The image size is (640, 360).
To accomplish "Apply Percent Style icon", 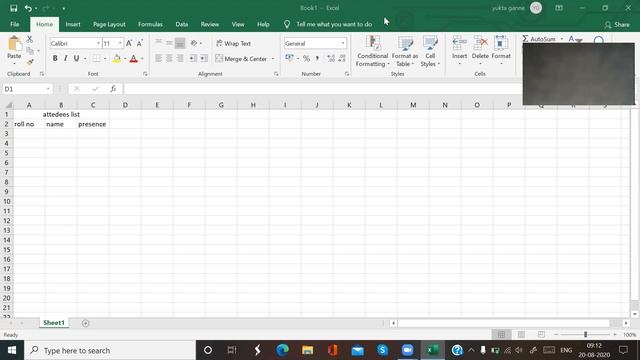I will tap(307, 58).
